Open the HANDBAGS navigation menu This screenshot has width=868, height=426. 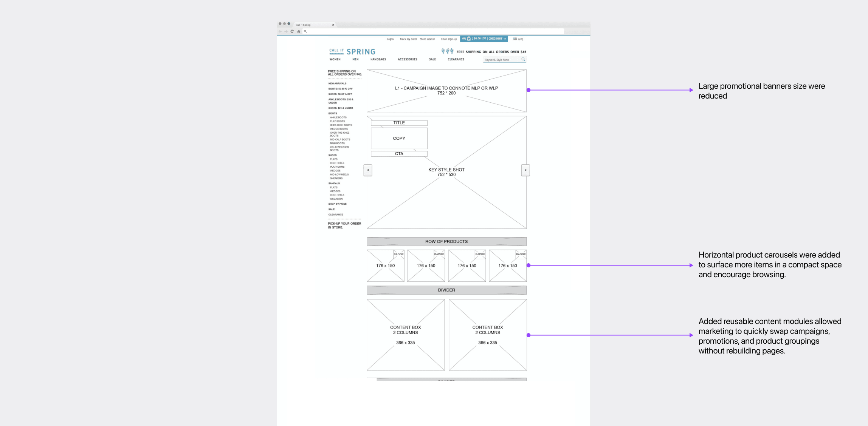tap(378, 59)
